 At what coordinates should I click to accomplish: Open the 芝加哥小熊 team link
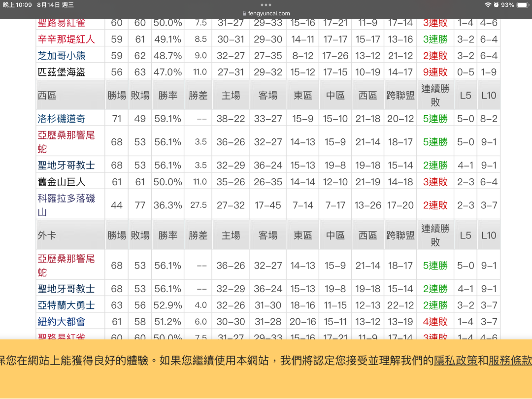click(62, 56)
